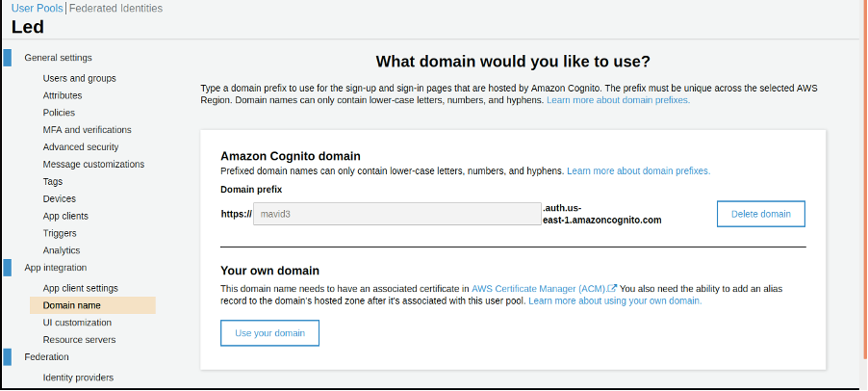Open Learn more about using your own domain
The width and height of the screenshot is (868, 391).
pos(615,301)
